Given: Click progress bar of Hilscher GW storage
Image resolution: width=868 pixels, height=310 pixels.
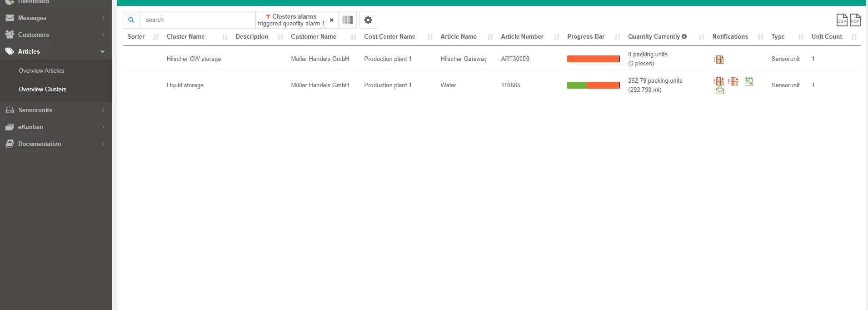Looking at the screenshot, I should (594, 59).
